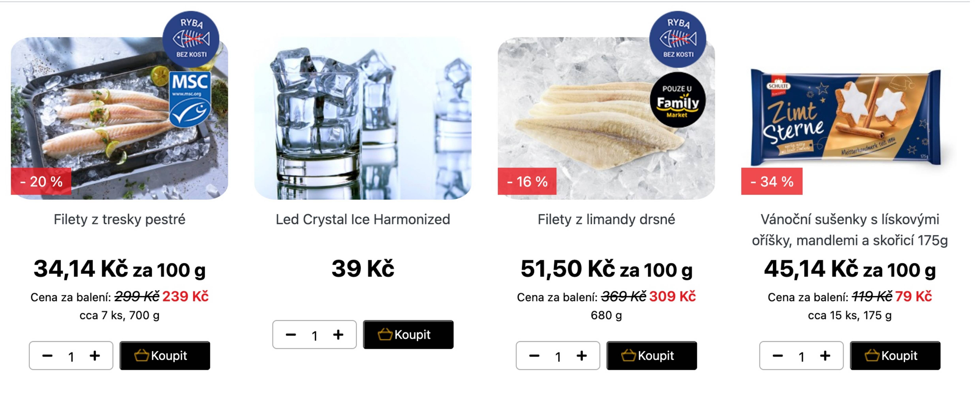The height and width of the screenshot is (395, 980).
Task: Open Vánoční sušenky s lískovými oříšky link
Action: 849,230
